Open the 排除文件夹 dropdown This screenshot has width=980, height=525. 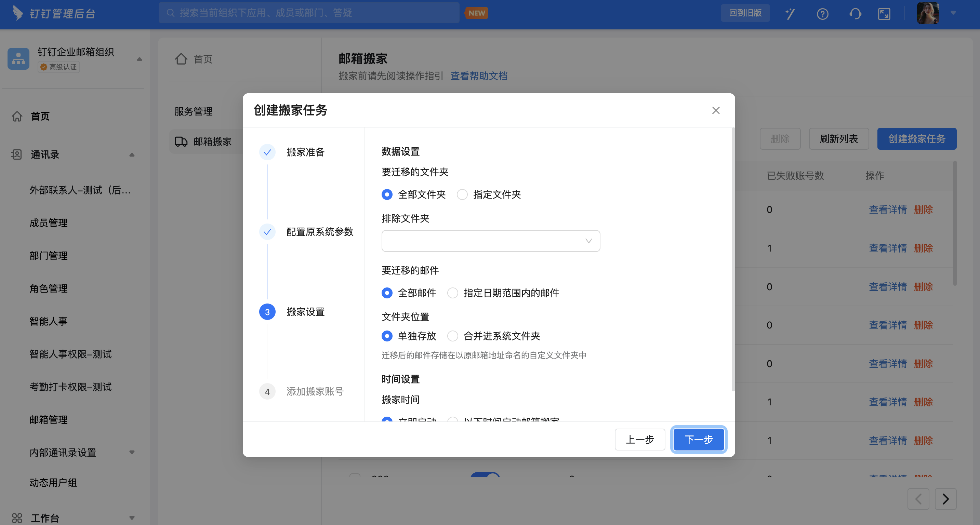click(491, 241)
